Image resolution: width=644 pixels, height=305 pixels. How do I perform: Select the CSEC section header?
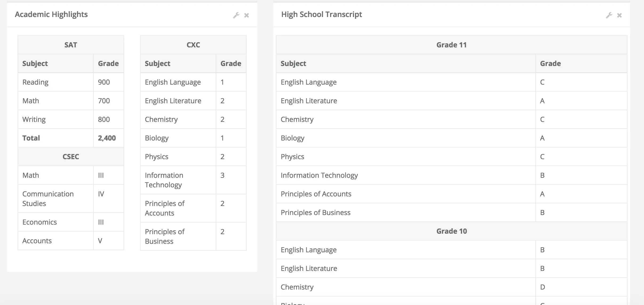71,156
